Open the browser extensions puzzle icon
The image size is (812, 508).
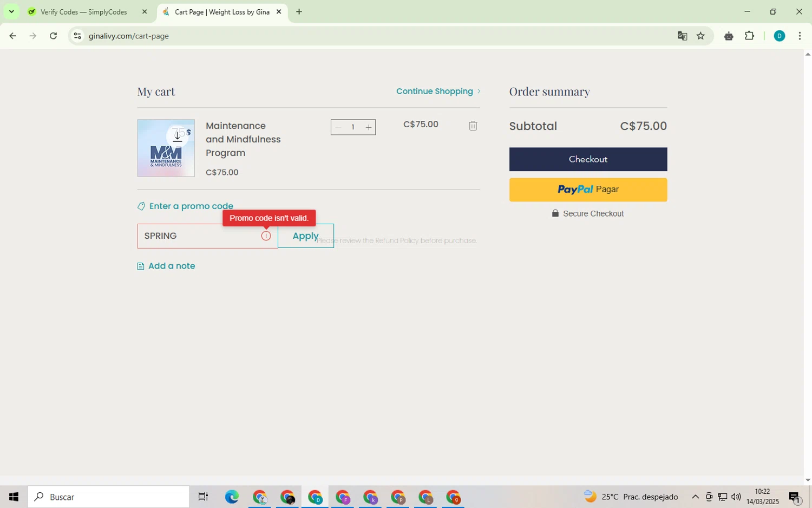click(749, 36)
